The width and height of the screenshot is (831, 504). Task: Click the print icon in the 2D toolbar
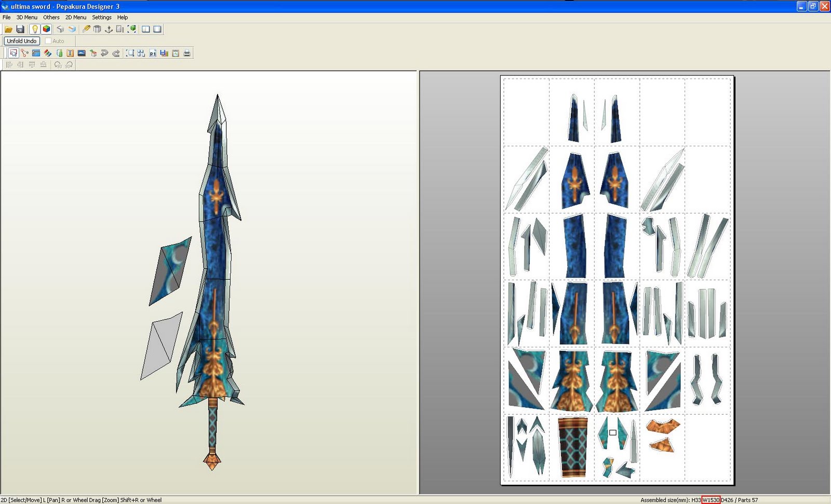pos(186,53)
